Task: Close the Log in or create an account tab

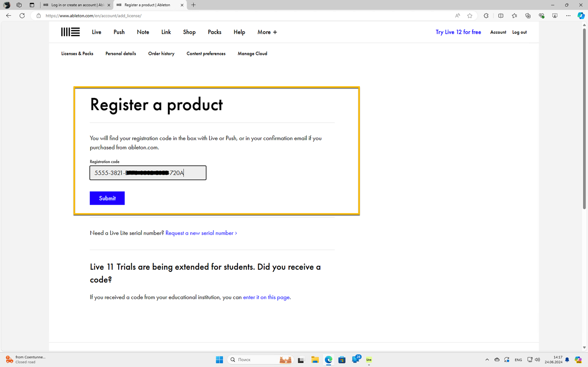Action: 109,5
